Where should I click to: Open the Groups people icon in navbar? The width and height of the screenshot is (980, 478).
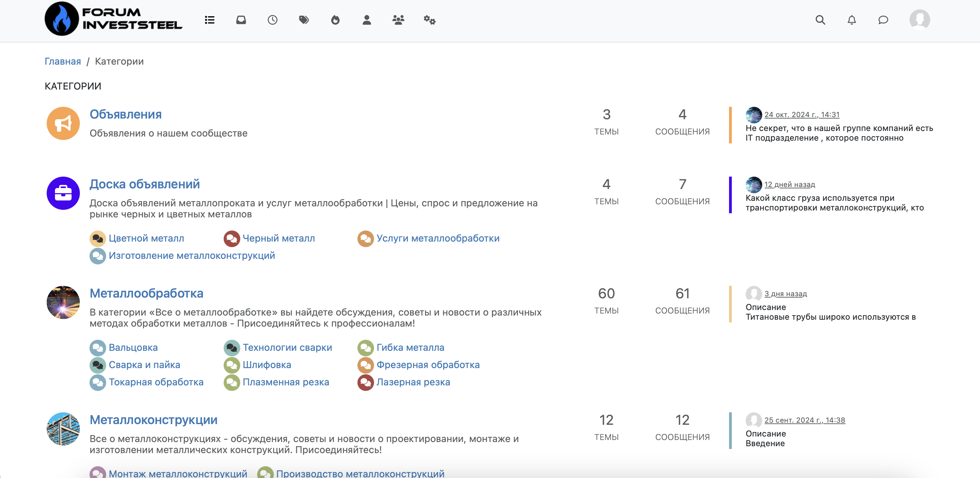(x=398, y=20)
